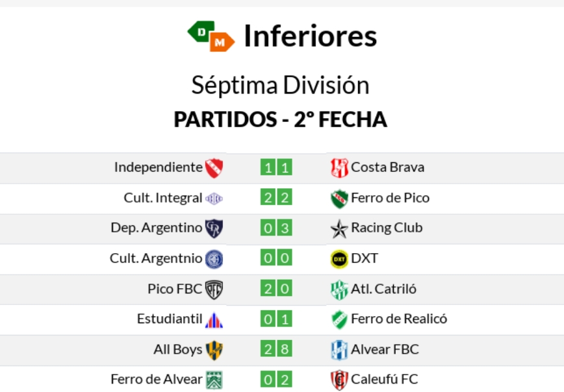
Task: Click the Alvear FBC blue crest
Action: (339, 350)
